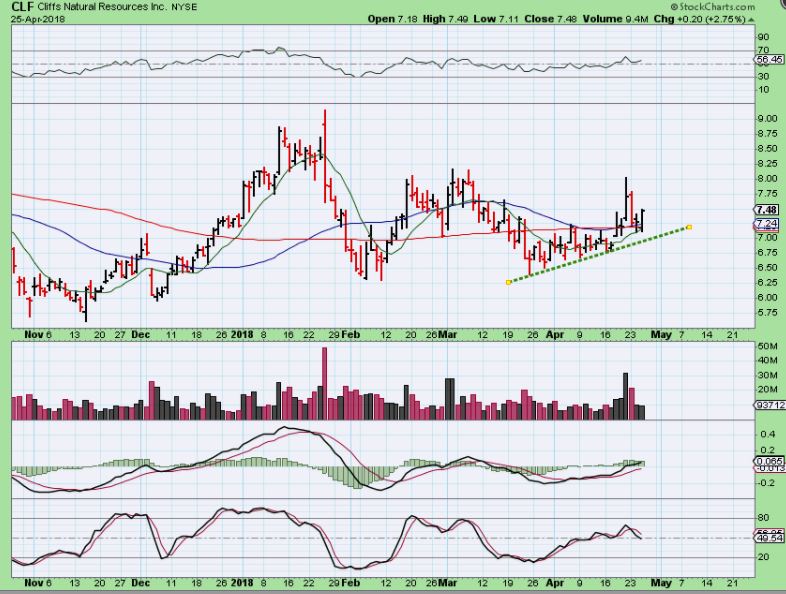This screenshot has width=786, height=594.
Task: Click the 6.25 price axis label
Action: (768, 283)
